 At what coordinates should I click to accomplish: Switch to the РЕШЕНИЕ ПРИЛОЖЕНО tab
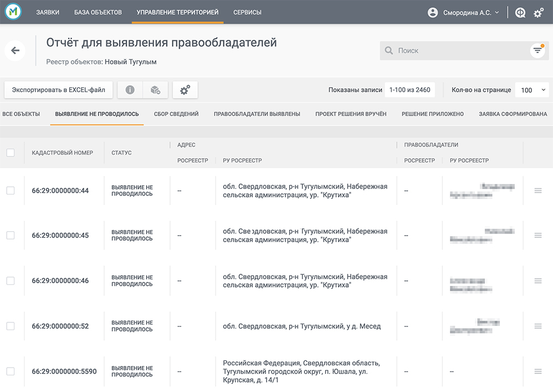(433, 114)
